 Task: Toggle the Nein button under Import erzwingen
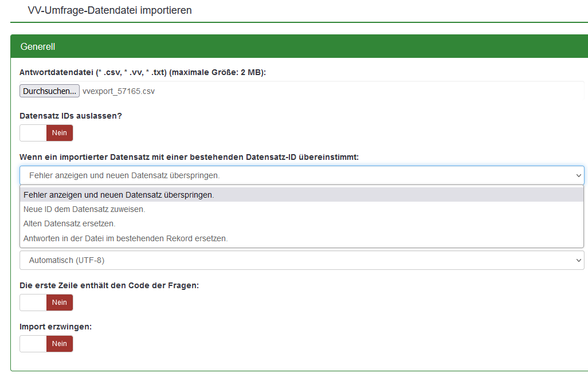pos(60,344)
